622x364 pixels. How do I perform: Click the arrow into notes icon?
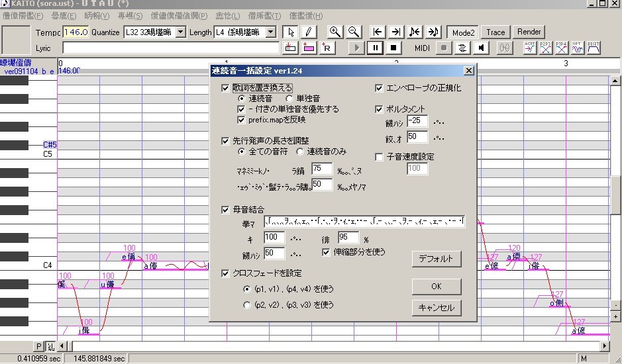click(433, 32)
